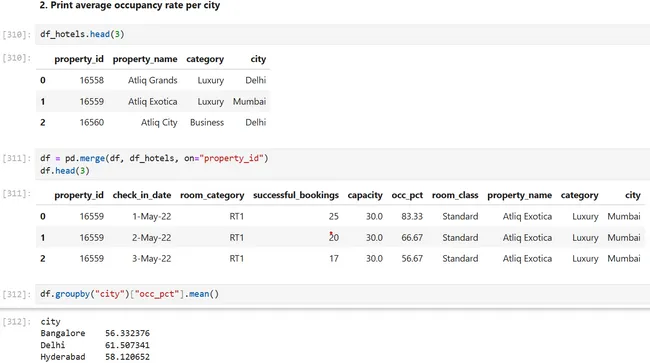Click '2-May-22' check-in date cell

click(151, 238)
